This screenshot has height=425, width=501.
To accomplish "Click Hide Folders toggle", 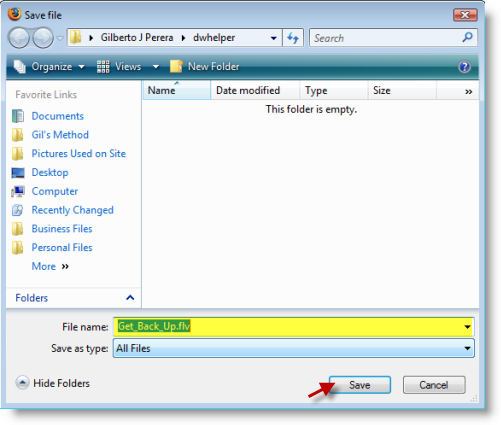I will point(53,383).
